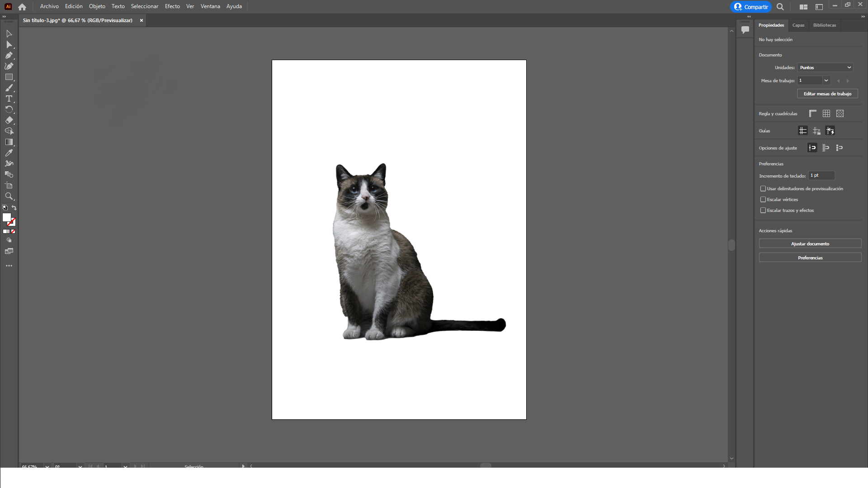The image size is (868, 488).
Task: Click the show grid icon
Action: point(826,113)
